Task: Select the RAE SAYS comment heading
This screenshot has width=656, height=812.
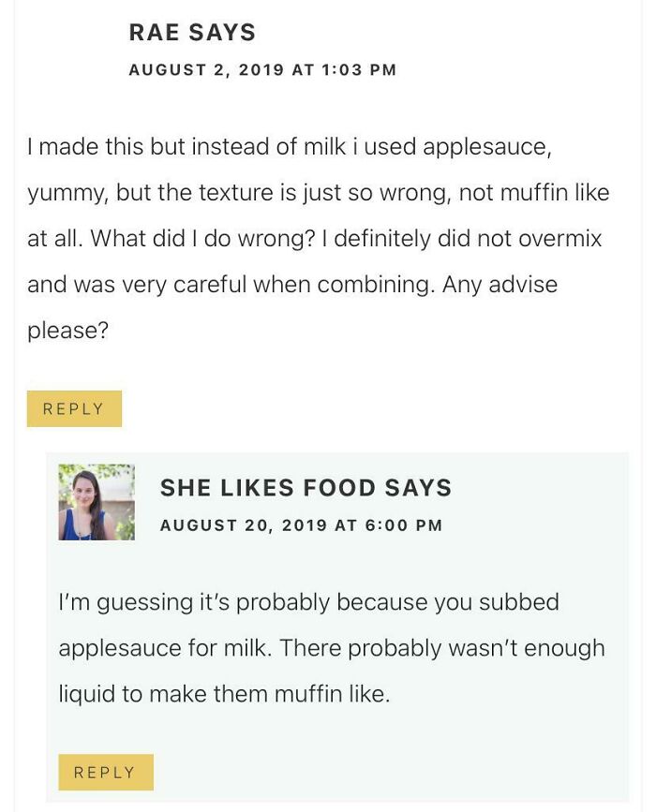Action: click(x=191, y=31)
